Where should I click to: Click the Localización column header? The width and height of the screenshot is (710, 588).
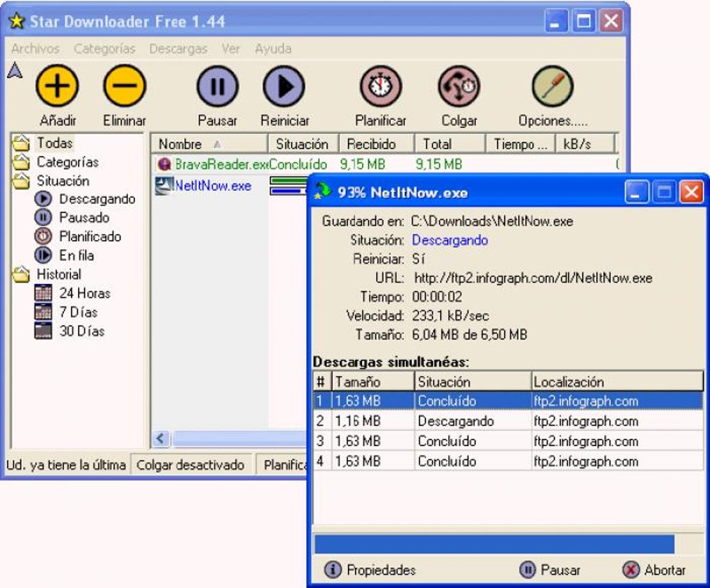click(617, 381)
